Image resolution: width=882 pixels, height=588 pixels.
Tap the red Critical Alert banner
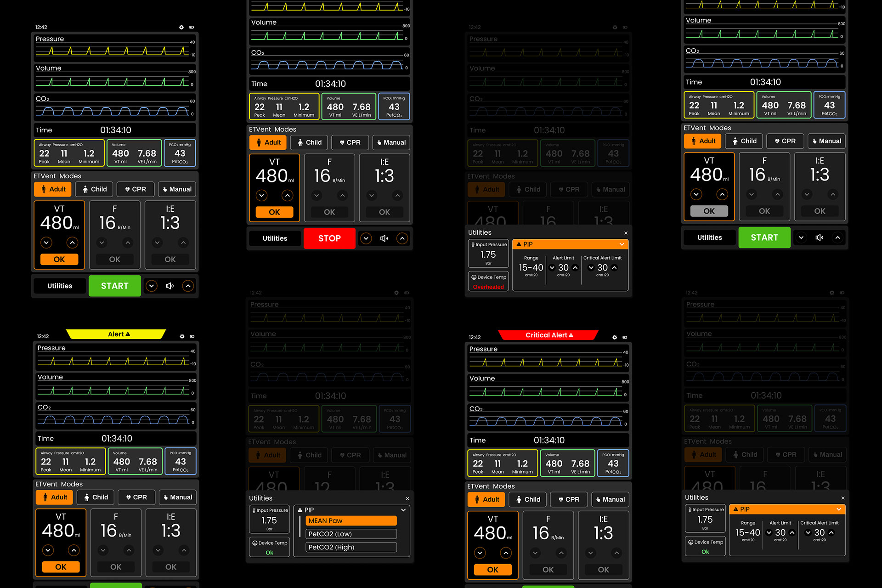click(x=548, y=335)
